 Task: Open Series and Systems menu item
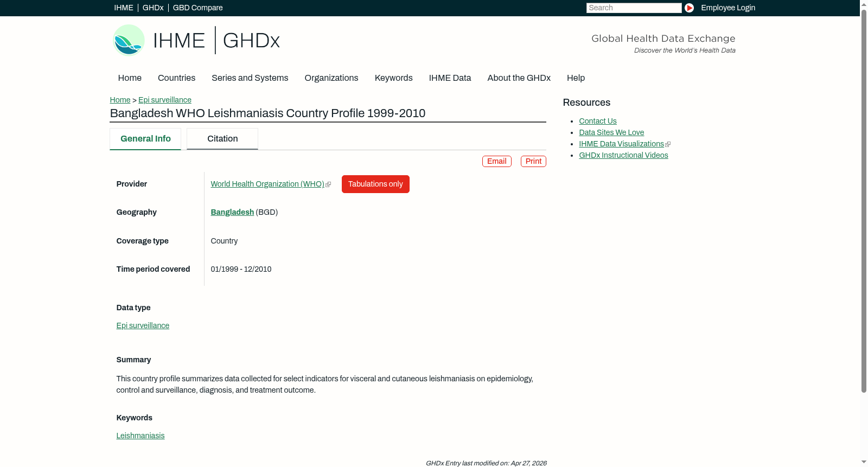tap(250, 78)
